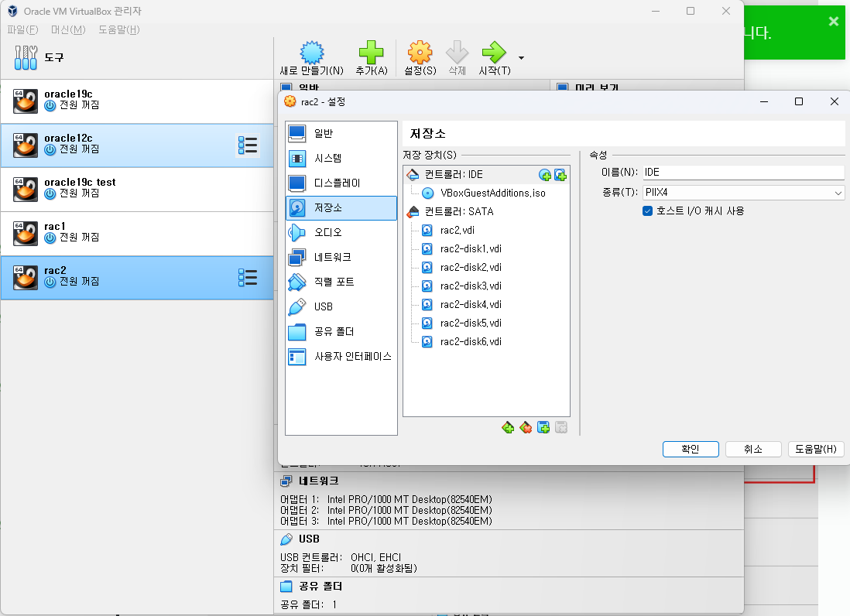The height and width of the screenshot is (616, 850).
Task: Select the oracle19c test virtual machine
Action: click(x=136, y=190)
